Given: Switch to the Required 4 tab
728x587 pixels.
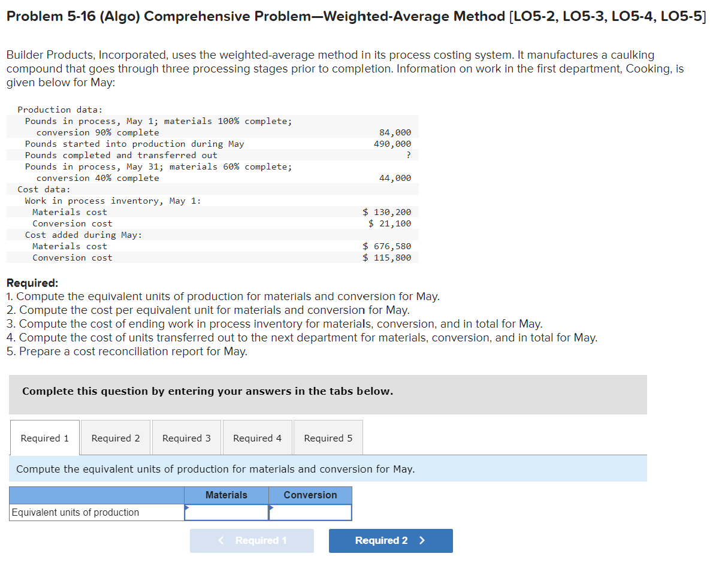Looking at the screenshot, I should tap(257, 437).
